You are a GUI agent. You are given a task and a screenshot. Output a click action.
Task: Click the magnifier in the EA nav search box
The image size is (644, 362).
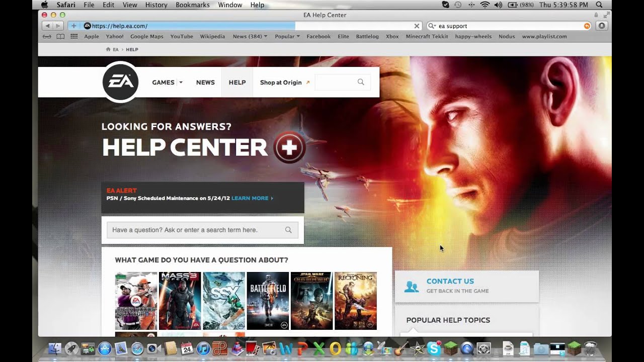click(x=361, y=82)
